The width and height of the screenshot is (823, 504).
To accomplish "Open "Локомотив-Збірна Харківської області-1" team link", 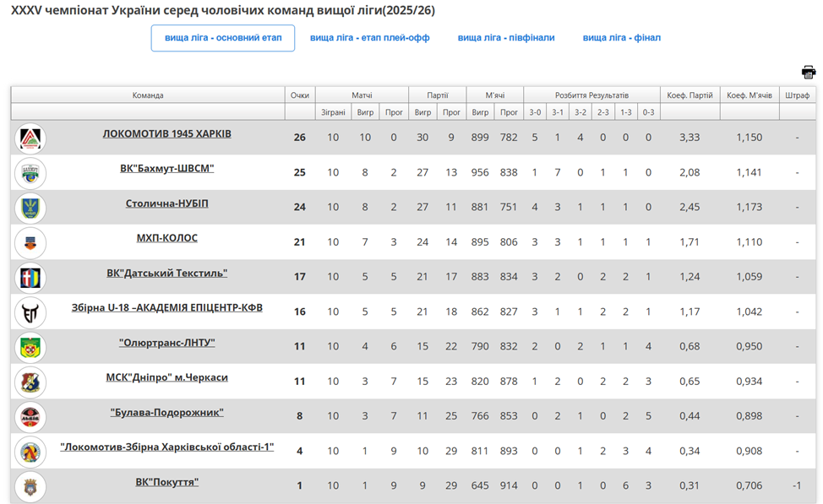I will tap(167, 447).
